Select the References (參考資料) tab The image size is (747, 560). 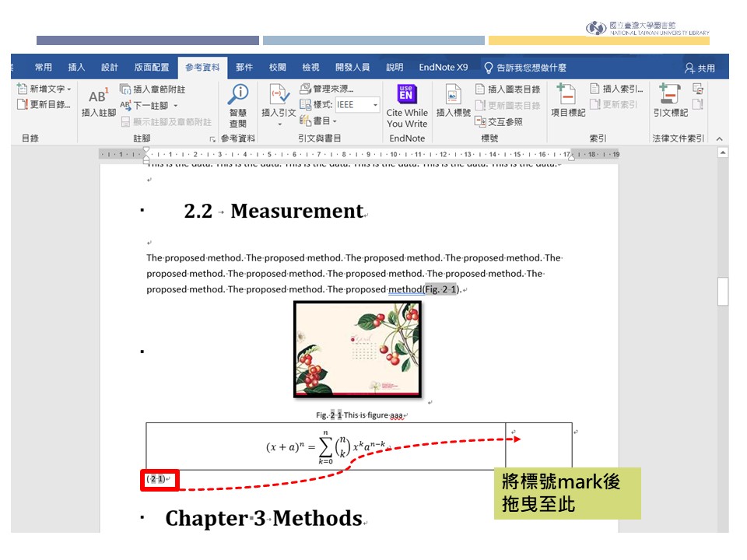(202, 68)
